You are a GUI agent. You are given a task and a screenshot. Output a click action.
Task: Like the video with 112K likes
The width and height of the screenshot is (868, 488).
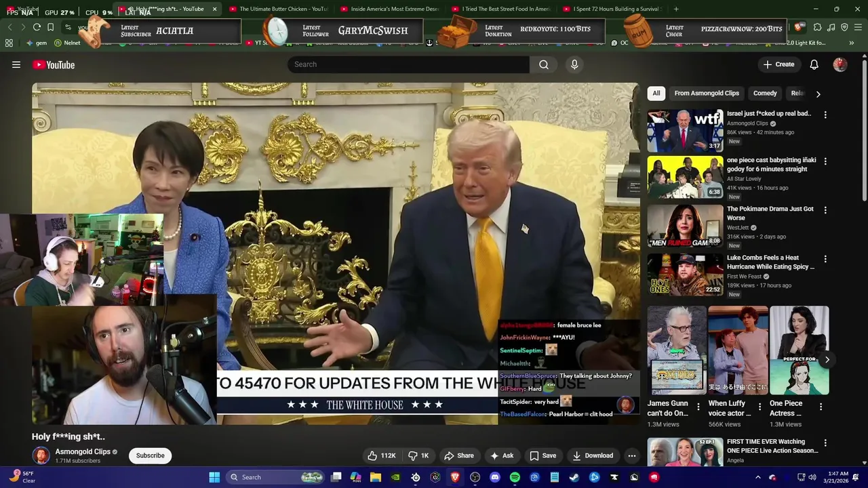coord(381,455)
